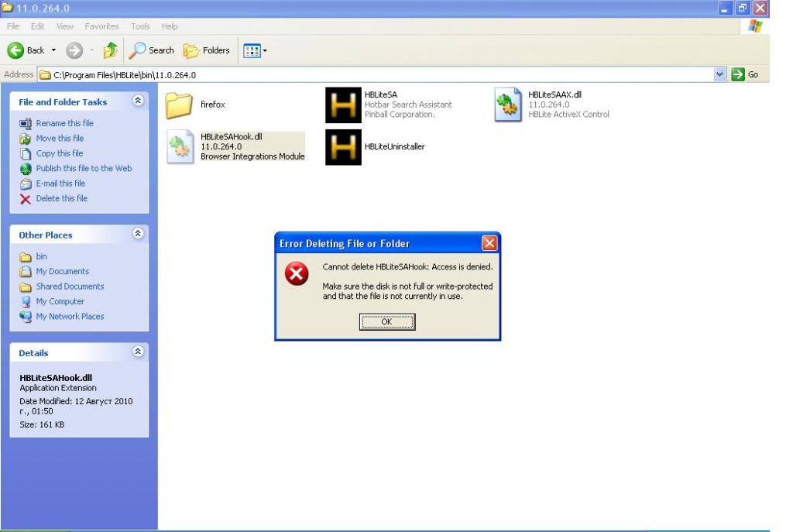Select the HBLiteSA application icon
The width and height of the screenshot is (793, 532).
tap(343, 105)
